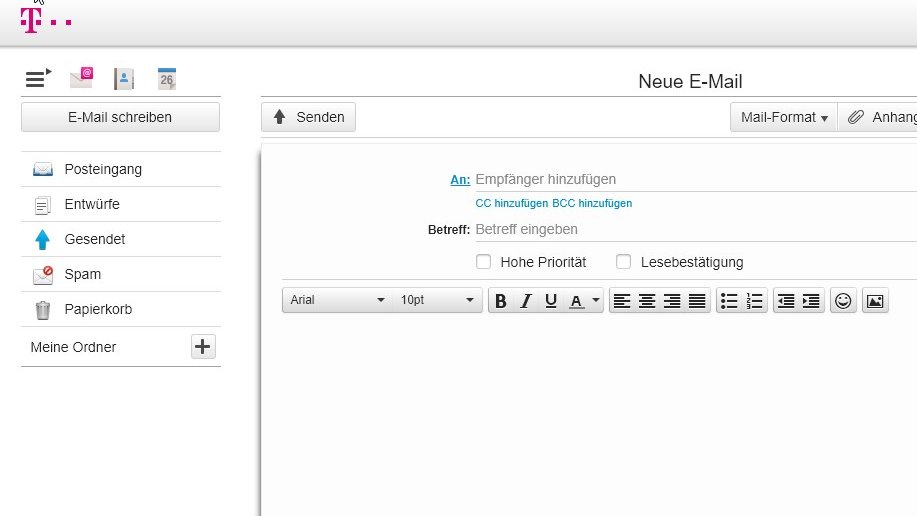Click the Bold formatting icon
Image resolution: width=917 pixels, height=516 pixels.
click(x=501, y=301)
